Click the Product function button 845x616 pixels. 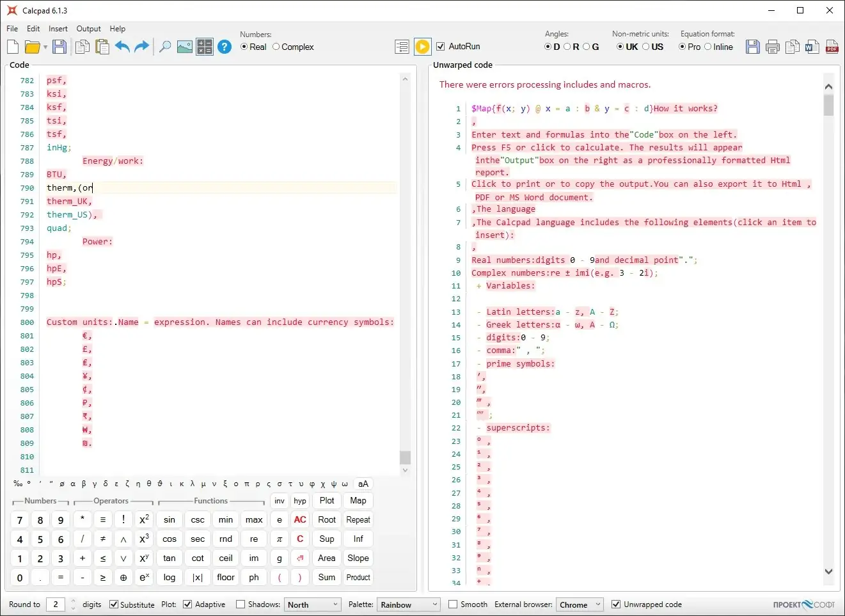tap(358, 578)
